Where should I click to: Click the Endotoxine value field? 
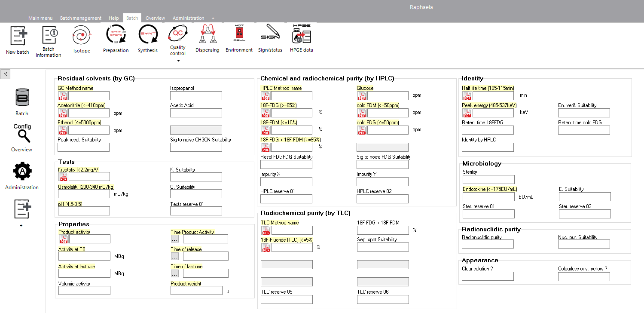click(x=488, y=196)
